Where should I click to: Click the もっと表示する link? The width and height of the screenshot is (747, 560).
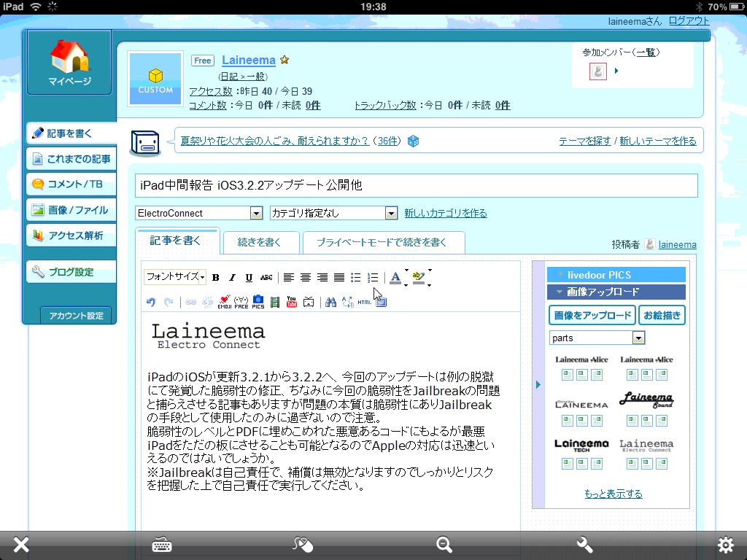tap(613, 494)
